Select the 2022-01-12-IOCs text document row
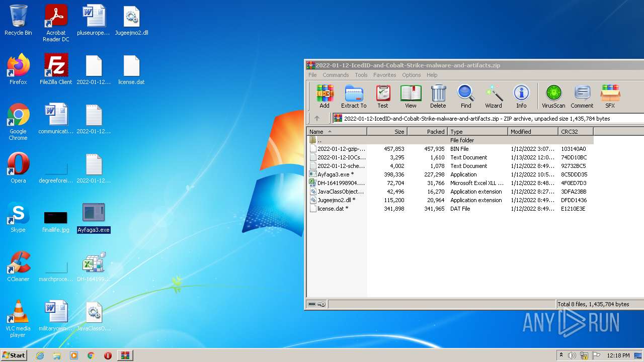 [x=450, y=157]
